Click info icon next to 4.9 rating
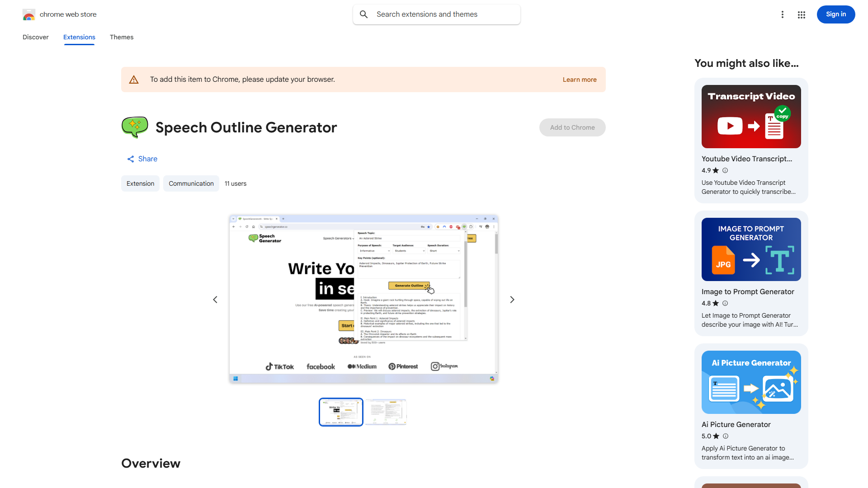868x488 pixels. click(x=725, y=170)
